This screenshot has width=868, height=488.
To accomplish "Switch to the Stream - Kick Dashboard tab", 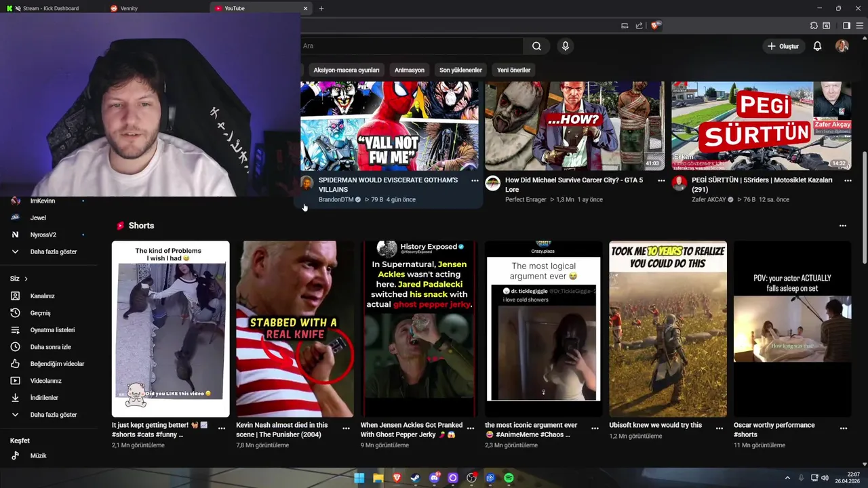I will (51, 8).
